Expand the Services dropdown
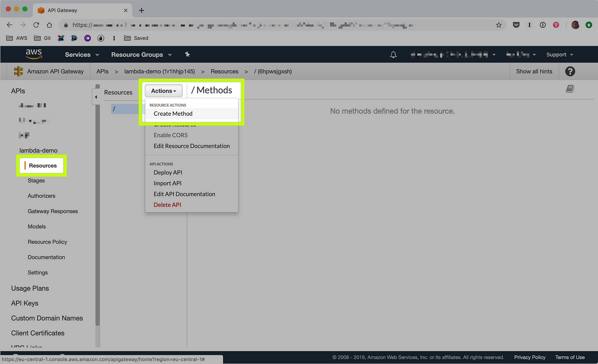The image size is (598, 364). [x=82, y=55]
